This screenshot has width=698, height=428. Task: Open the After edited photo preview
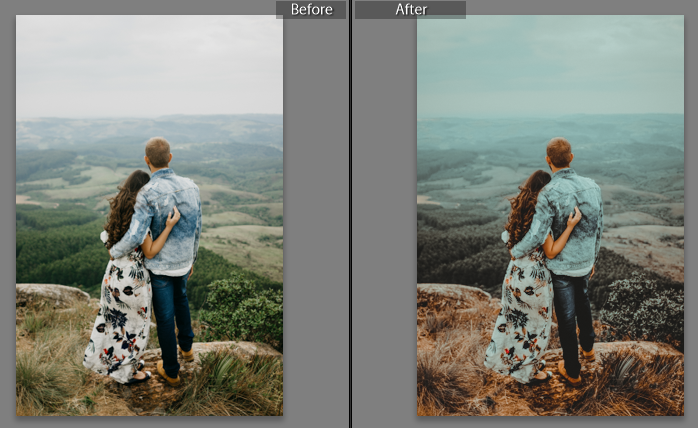[550, 216]
